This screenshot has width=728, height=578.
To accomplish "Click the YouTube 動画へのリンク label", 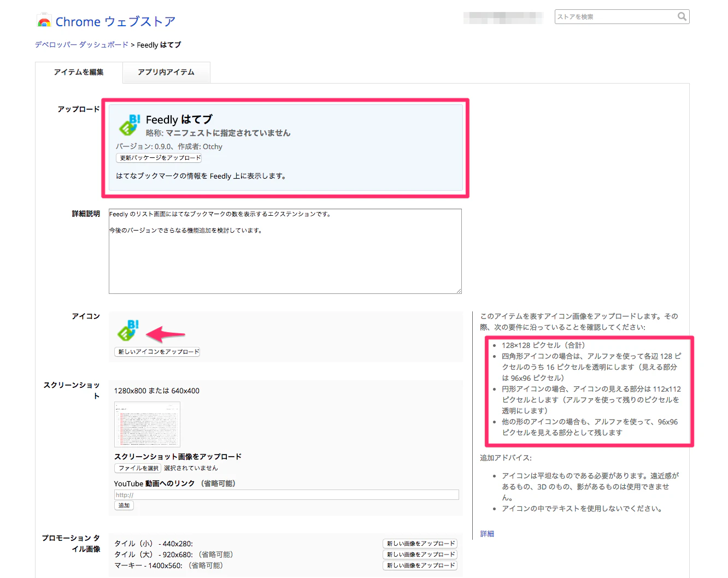I will (x=154, y=483).
